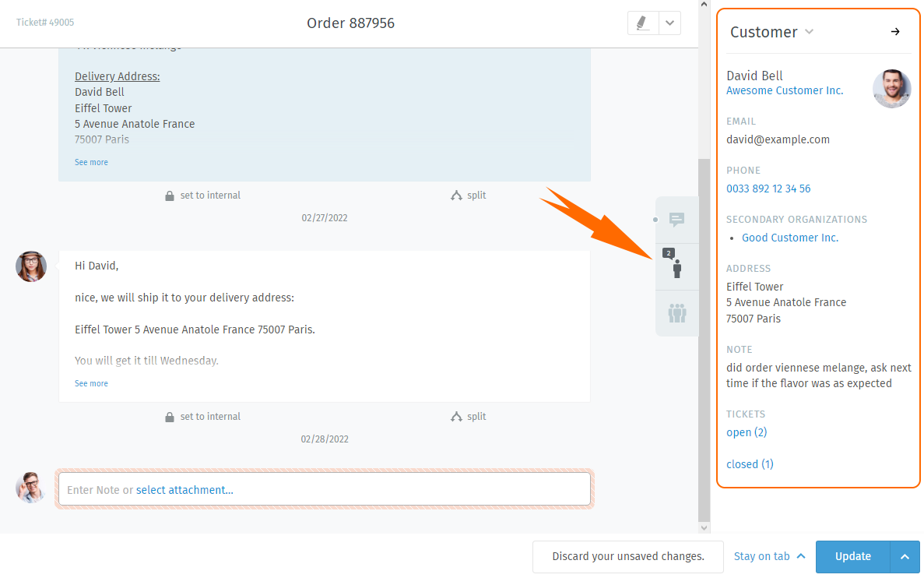The height and width of the screenshot is (578, 924).
Task: Click the scrollbar down arrow
Action: coord(704,528)
